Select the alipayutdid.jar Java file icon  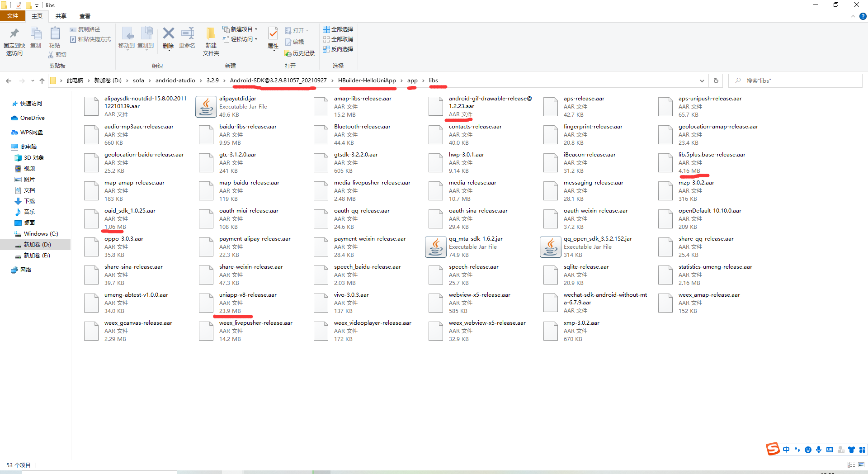(x=206, y=107)
